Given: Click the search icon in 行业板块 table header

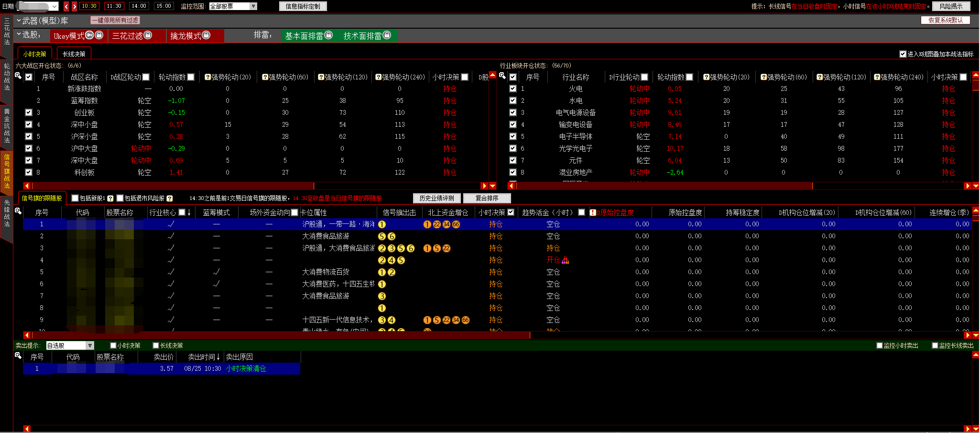Looking at the screenshot, I should [502, 76].
